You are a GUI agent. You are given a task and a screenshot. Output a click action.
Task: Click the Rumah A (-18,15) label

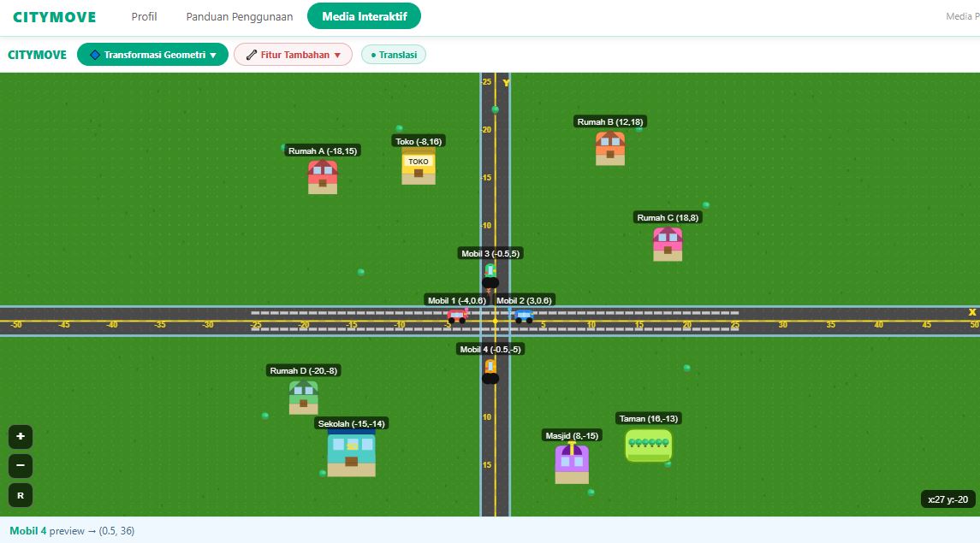323,151
